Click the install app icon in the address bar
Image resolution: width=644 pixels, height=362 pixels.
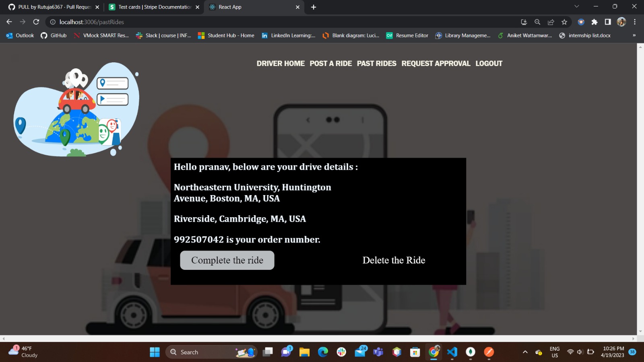click(524, 22)
